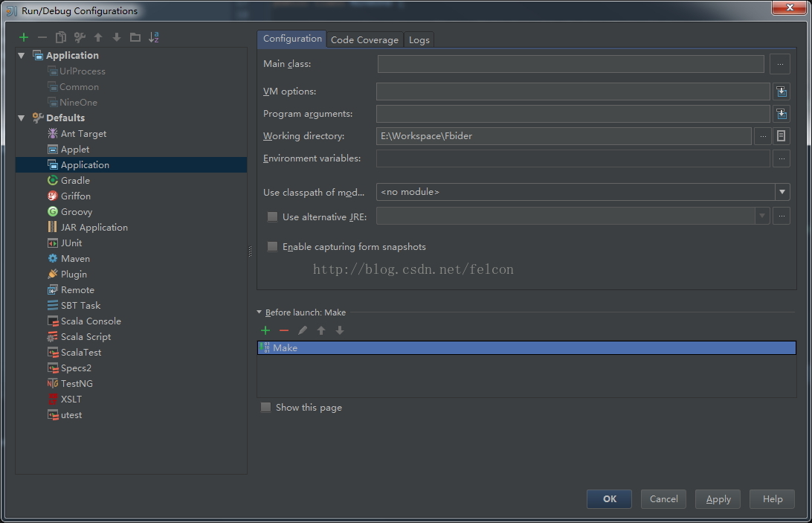Image resolution: width=812 pixels, height=523 pixels.
Task: Move the before launch task down
Action: (x=340, y=330)
